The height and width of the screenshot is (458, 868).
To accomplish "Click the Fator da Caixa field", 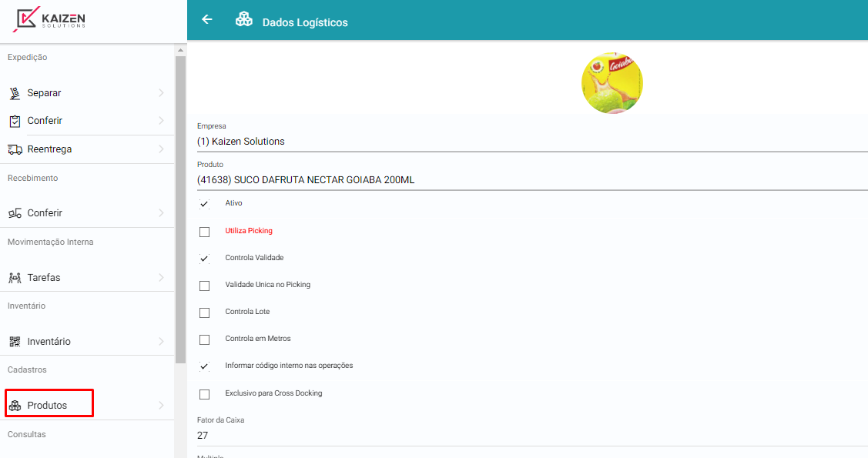I will coord(532,436).
